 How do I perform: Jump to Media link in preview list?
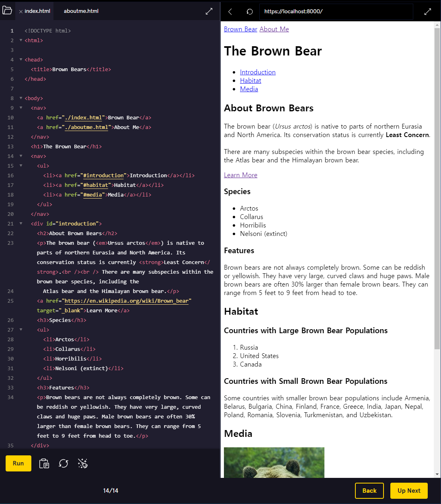(249, 89)
